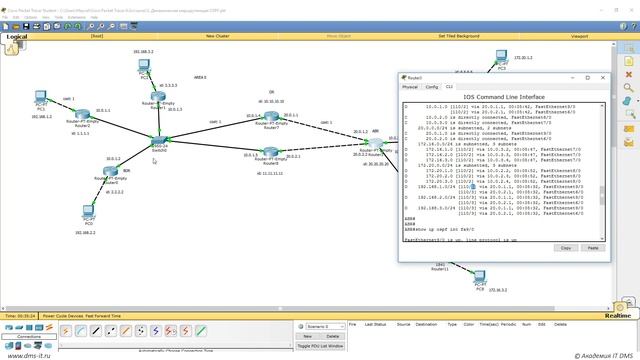This screenshot has height=360, width=640.
Task: Choose the Serial DTE red cable
Action: [186, 331]
